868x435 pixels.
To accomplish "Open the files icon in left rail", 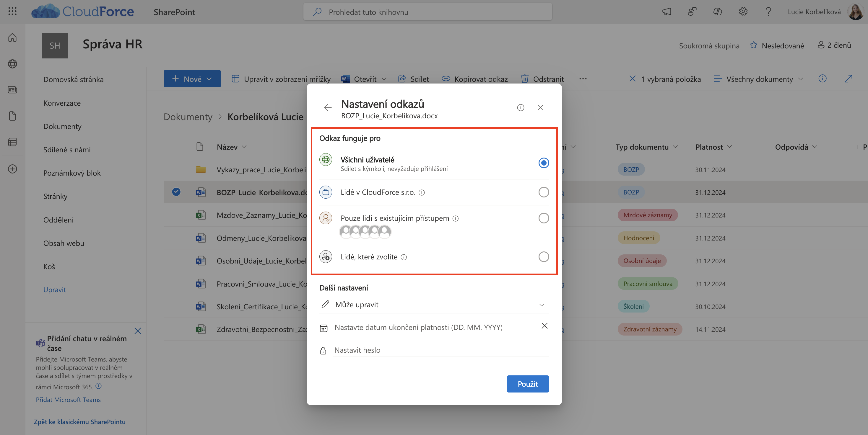I will click(12, 116).
